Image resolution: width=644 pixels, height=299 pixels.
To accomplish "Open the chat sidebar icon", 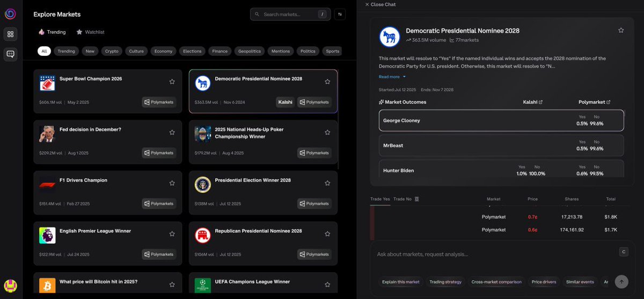I will coord(10,54).
